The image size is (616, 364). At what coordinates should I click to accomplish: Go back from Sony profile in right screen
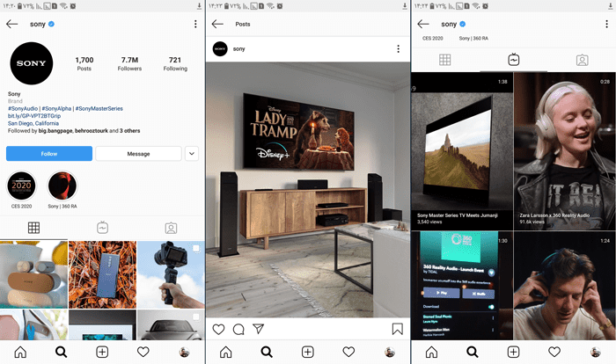423,24
